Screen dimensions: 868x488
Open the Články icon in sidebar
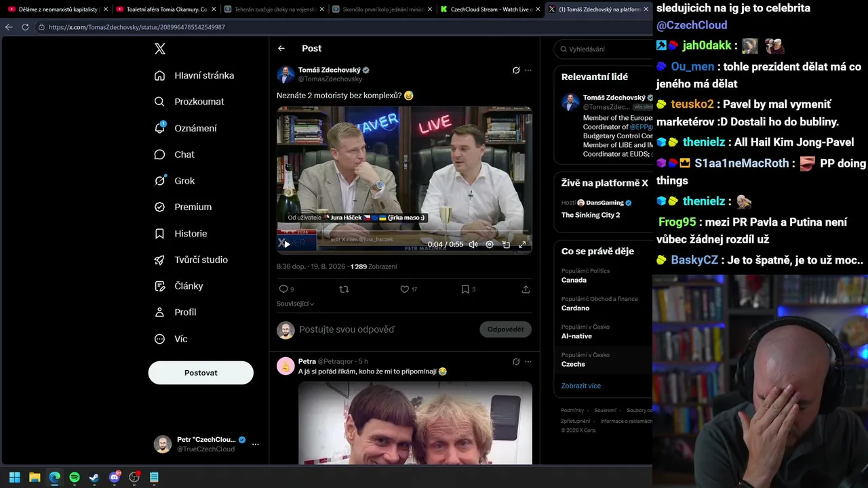pos(159,286)
